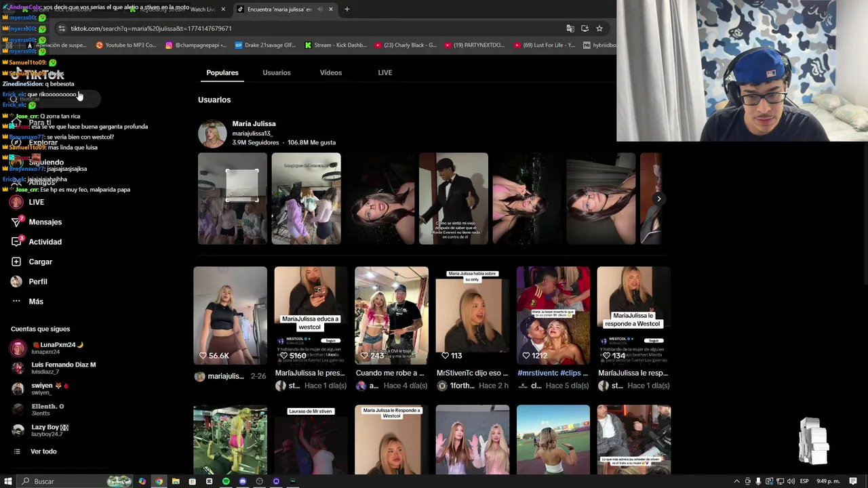Open Spotify from the taskbar
Viewport: 868px width, 488px height.
coord(226,481)
